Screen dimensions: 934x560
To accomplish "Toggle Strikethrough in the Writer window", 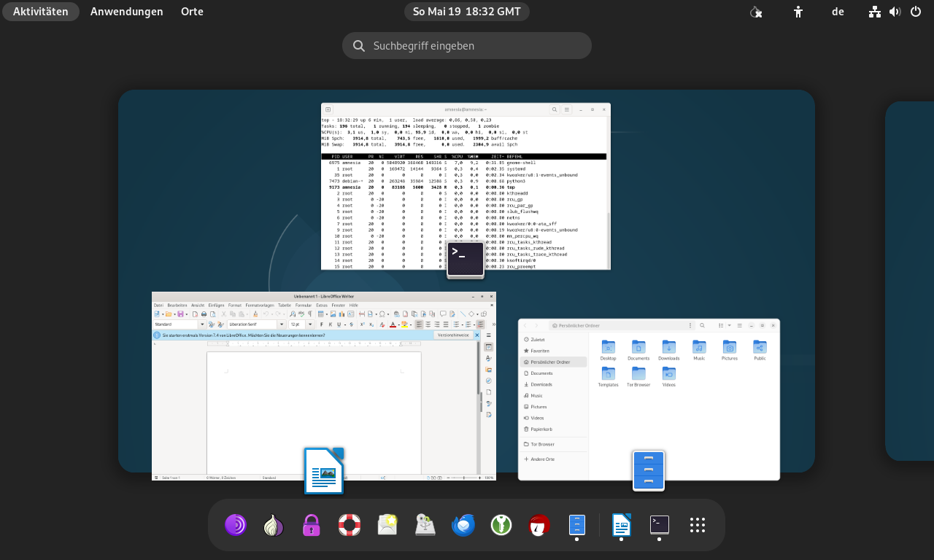I will 351,324.
